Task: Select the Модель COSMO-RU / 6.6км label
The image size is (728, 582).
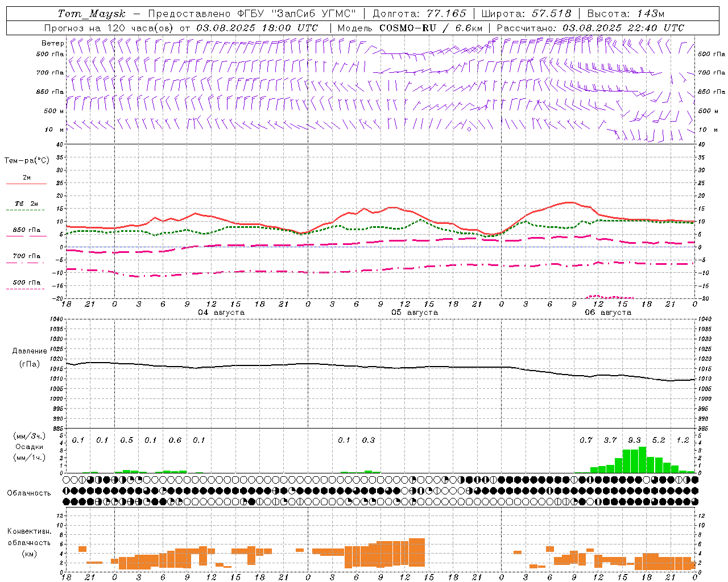Action: [x=410, y=28]
